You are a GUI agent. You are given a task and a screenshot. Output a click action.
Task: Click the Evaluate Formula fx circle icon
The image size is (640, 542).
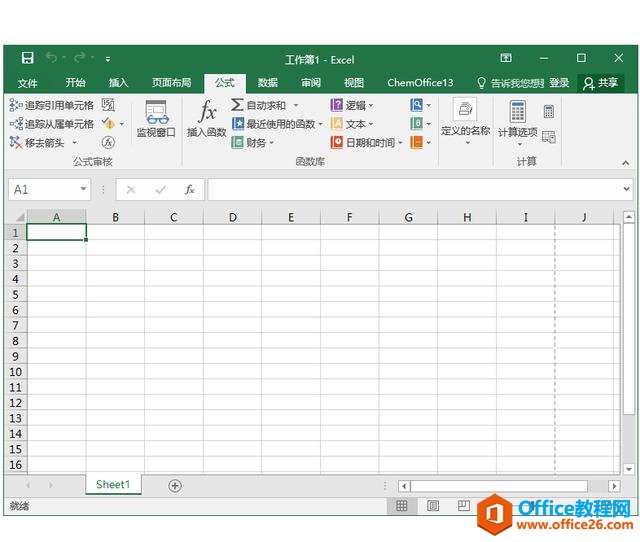(x=108, y=142)
